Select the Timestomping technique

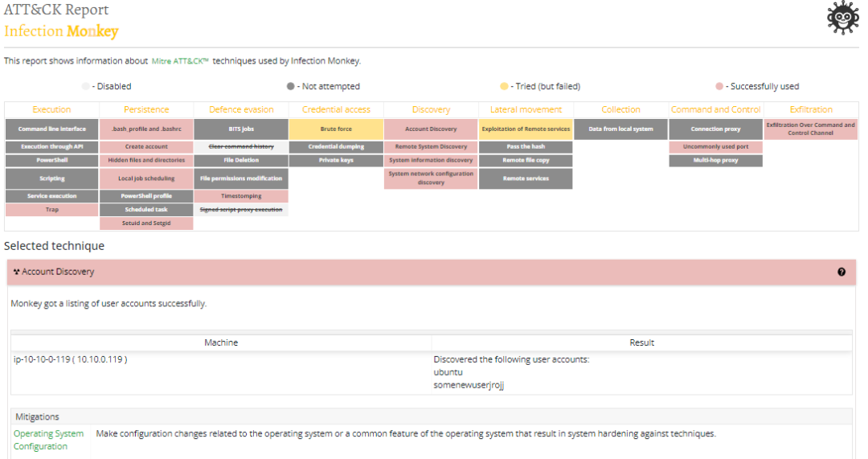click(241, 196)
